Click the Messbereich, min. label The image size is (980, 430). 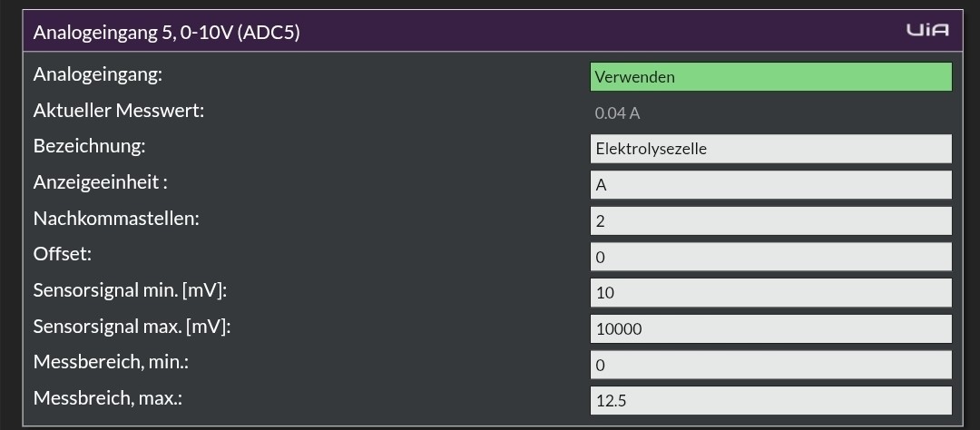coord(111,363)
